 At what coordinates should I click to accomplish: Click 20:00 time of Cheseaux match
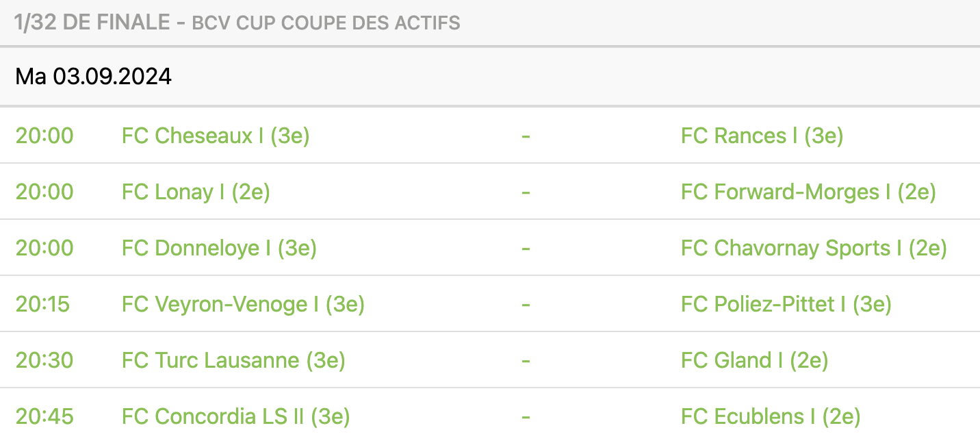point(44,136)
